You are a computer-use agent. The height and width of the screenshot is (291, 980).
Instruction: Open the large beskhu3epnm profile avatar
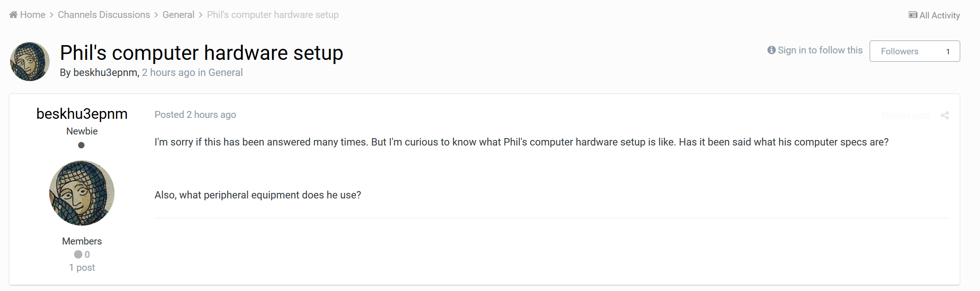pos(82,193)
